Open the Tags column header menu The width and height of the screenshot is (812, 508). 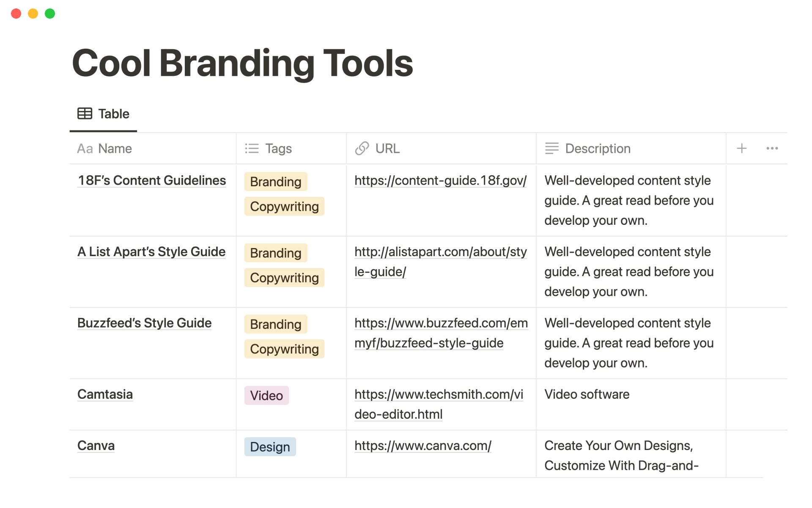(x=278, y=149)
